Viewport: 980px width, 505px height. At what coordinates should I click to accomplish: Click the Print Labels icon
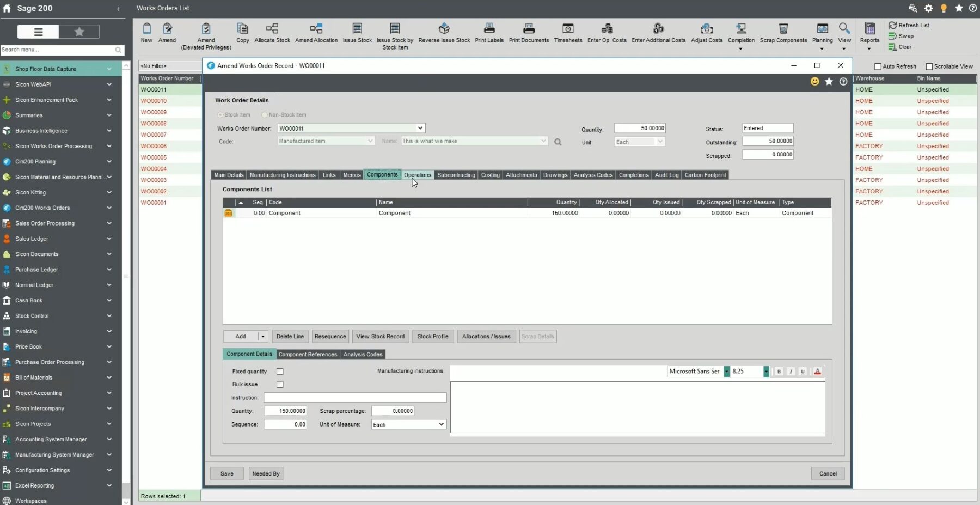click(489, 29)
